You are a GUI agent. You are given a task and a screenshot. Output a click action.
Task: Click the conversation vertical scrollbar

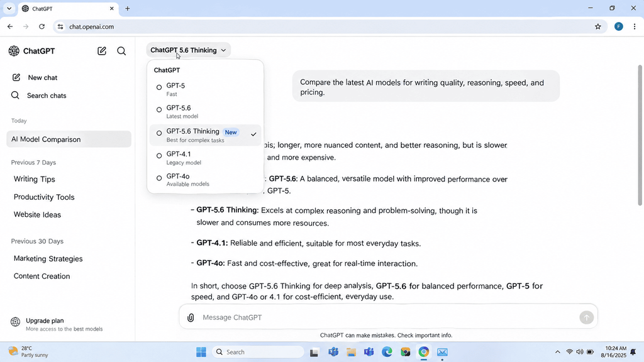tap(640, 135)
